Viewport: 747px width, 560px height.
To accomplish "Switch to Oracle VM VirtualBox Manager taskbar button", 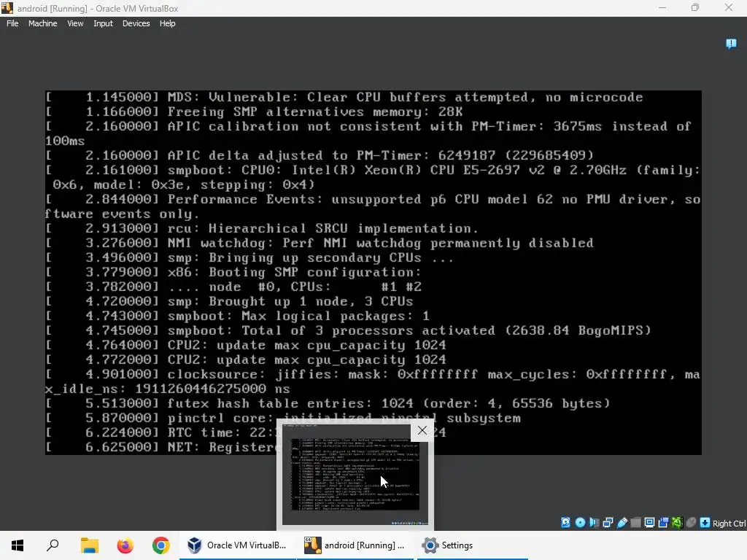I will (x=237, y=545).
